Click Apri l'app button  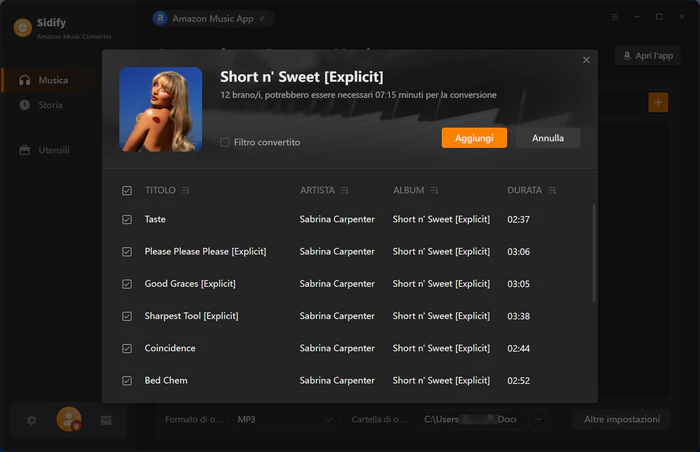coord(648,56)
